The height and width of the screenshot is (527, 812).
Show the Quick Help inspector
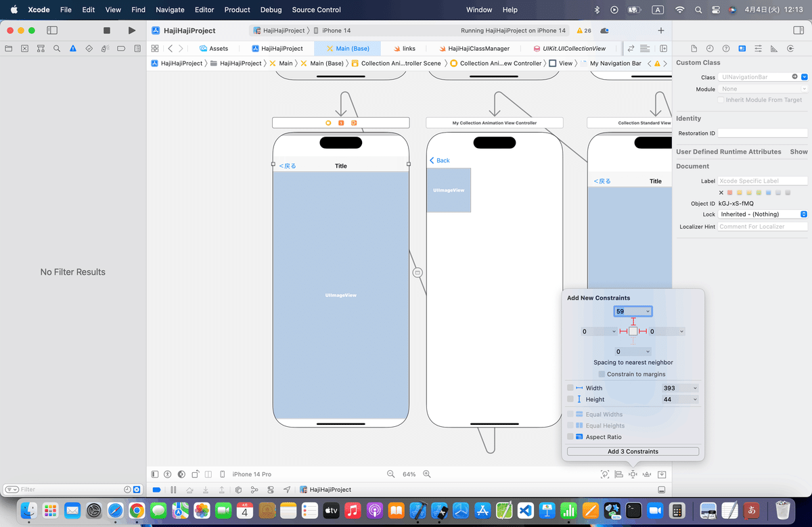pos(726,49)
